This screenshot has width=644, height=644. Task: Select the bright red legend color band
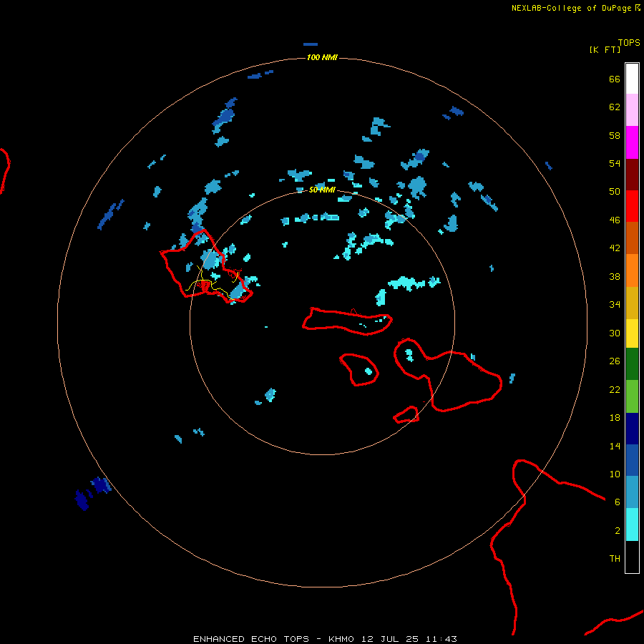[x=632, y=206]
